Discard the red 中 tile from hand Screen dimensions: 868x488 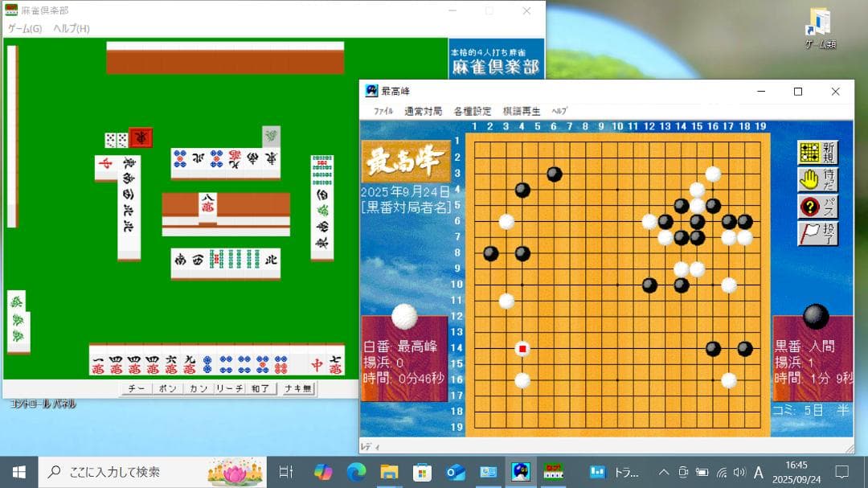click(317, 360)
